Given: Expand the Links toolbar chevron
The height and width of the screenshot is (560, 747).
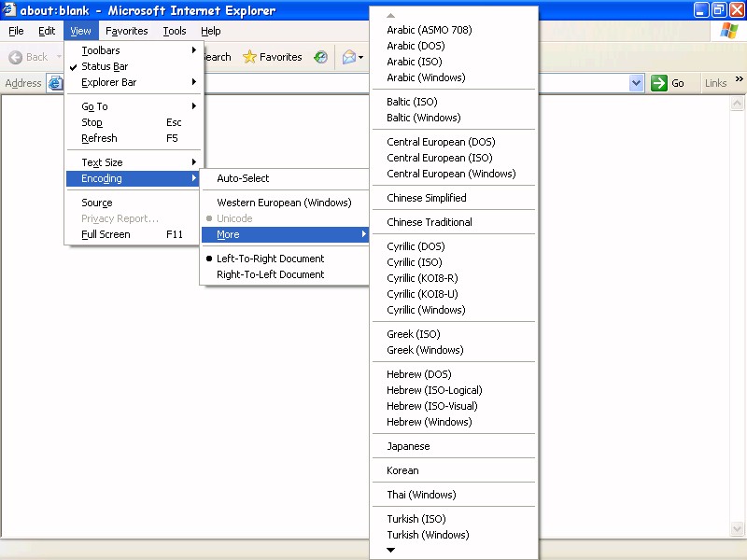Looking at the screenshot, I should [x=739, y=79].
